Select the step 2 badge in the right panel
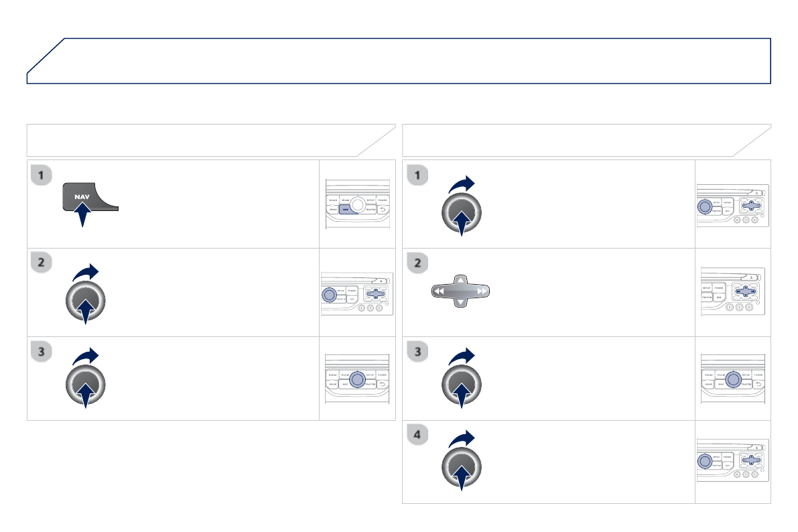 click(417, 264)
